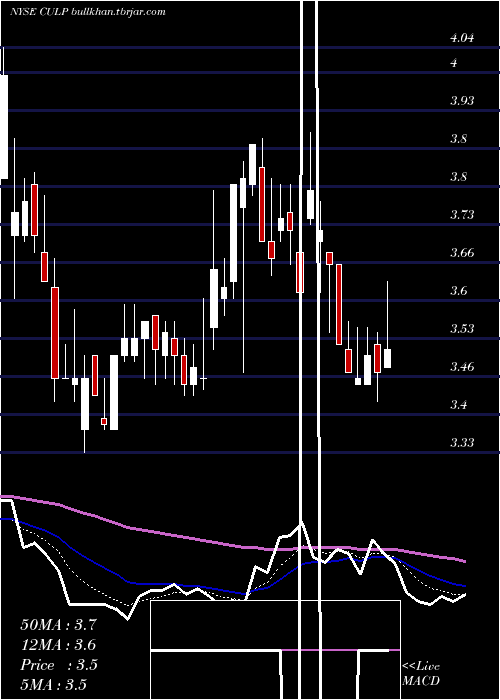This screenshot has width=500, height=700.
Task: Click the 3.4 price axis label
Action: [x=459, y=405]
